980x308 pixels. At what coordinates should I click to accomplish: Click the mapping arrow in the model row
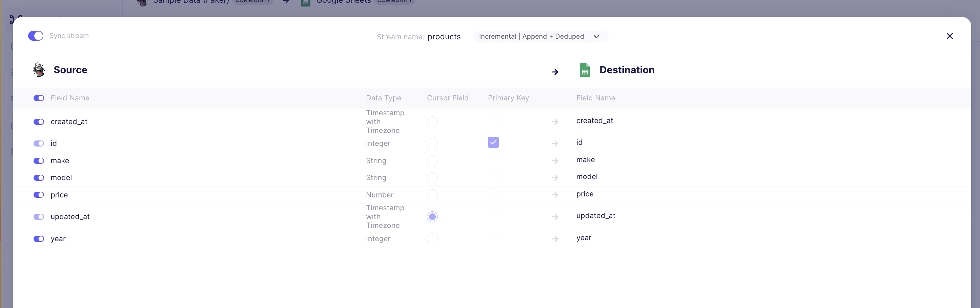tap(555, 178)
